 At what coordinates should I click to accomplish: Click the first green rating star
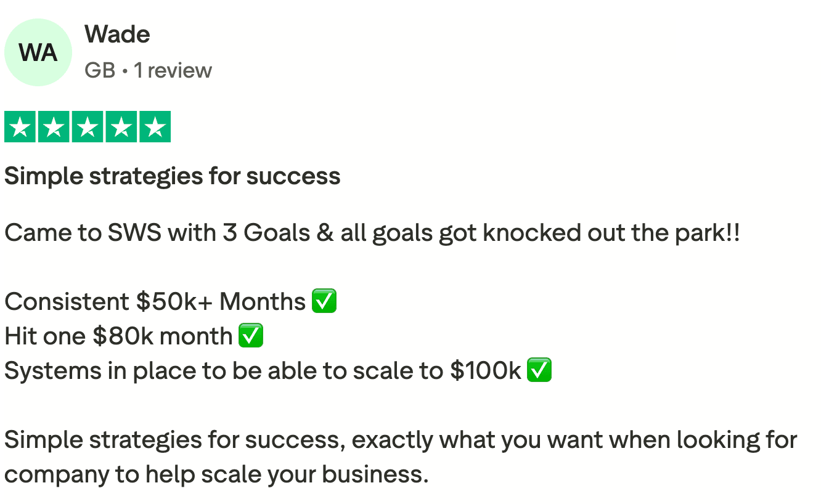20,127
